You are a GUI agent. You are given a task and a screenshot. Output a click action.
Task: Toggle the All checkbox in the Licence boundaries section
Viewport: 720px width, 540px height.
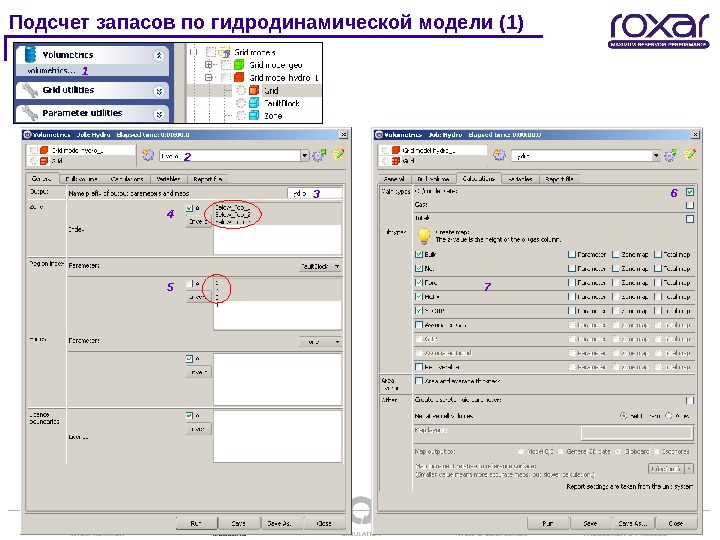coord(190,416)
